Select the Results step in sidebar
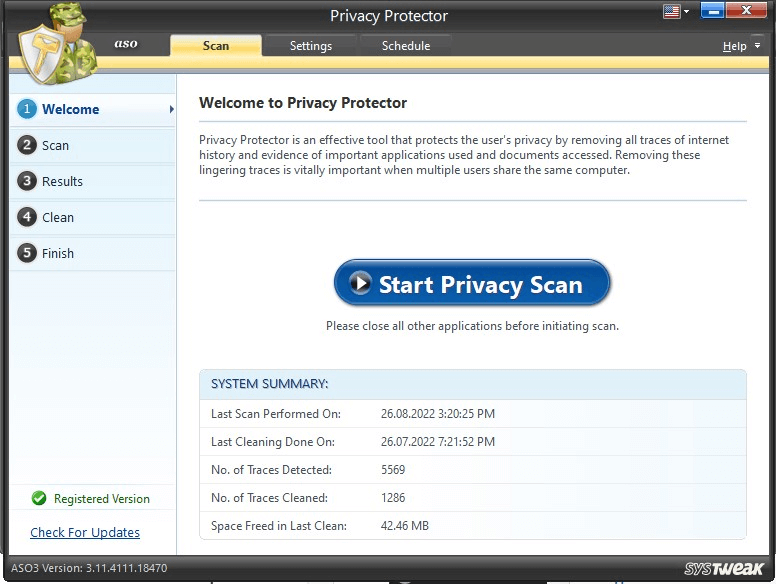 [62, 181]
